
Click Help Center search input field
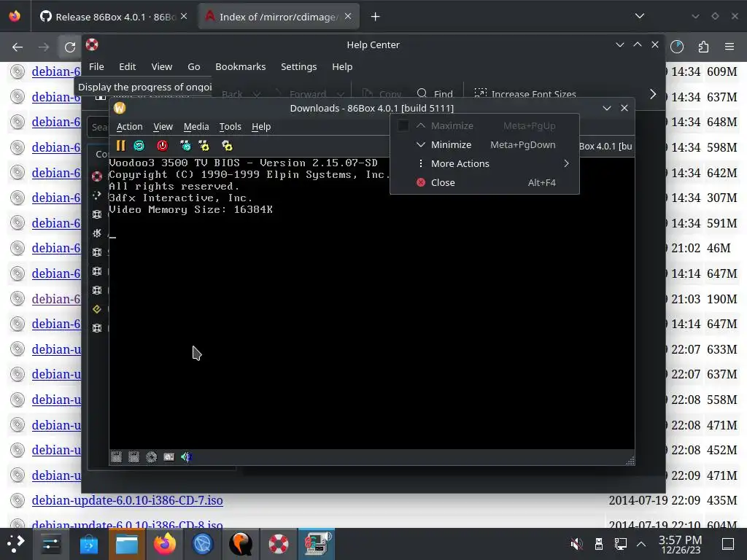(98, 127)
